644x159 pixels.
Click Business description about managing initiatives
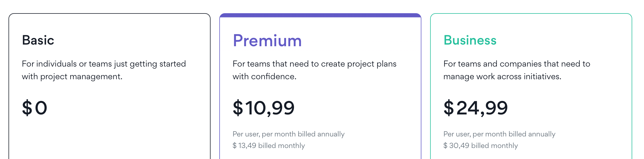point(517,70)
